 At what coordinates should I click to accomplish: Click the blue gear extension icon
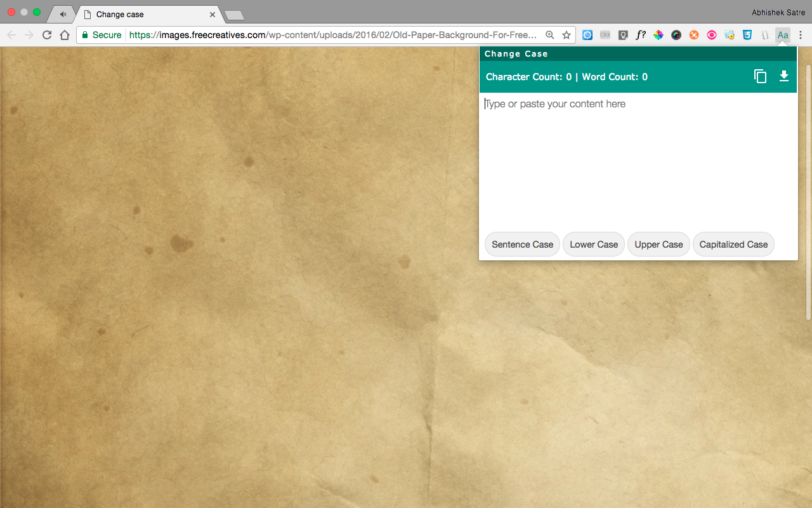coord(587,35)
